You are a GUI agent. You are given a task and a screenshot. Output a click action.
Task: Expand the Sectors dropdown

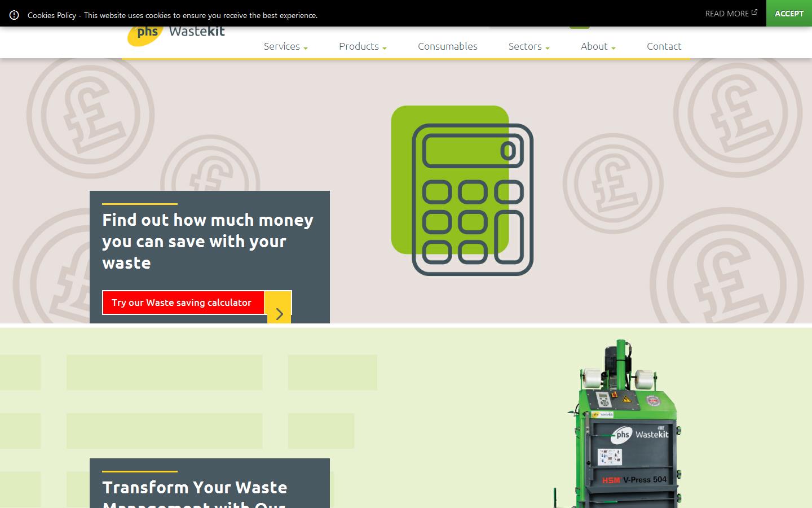pos(528,46)
